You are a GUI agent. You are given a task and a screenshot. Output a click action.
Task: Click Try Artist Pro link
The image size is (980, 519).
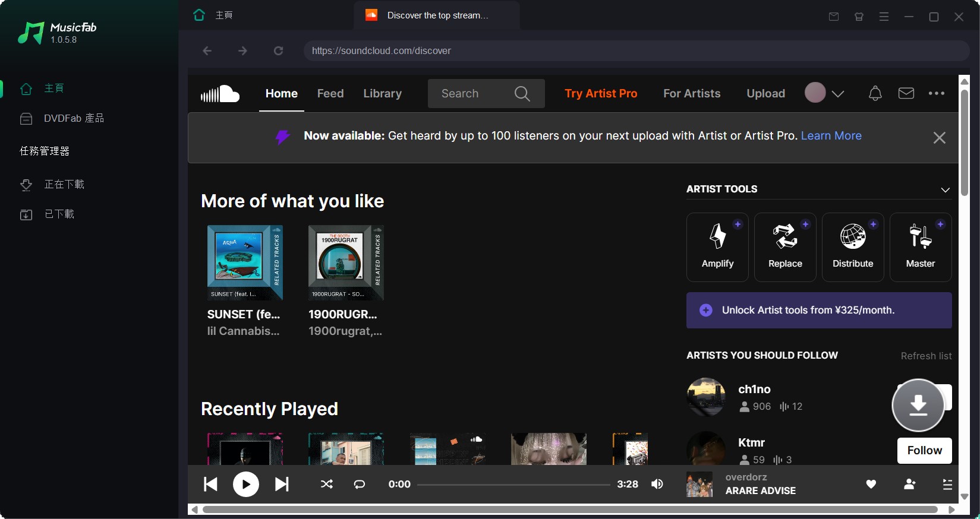(x=601, y=93)
